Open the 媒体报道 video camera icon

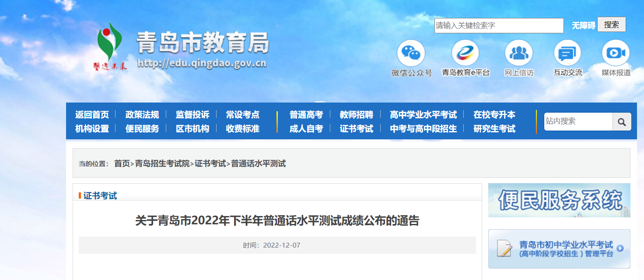(x=616, y=53)
